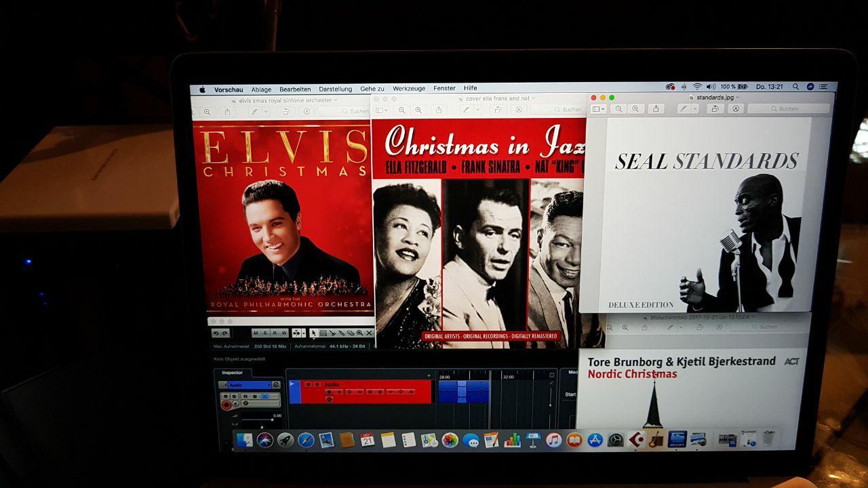Select the Cubase zoom tool
The width and height of the screenshot is (868, 488).
[359, 333]
